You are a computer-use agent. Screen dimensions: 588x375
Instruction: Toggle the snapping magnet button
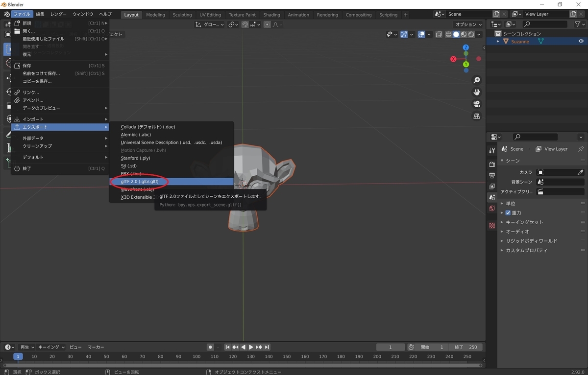tap(245, 24)
